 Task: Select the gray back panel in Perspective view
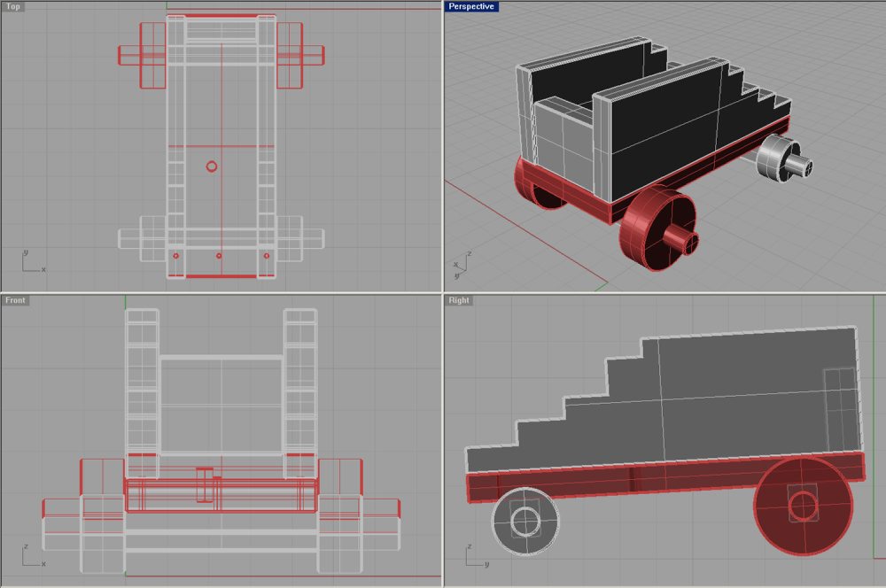(x=563, y=148)
